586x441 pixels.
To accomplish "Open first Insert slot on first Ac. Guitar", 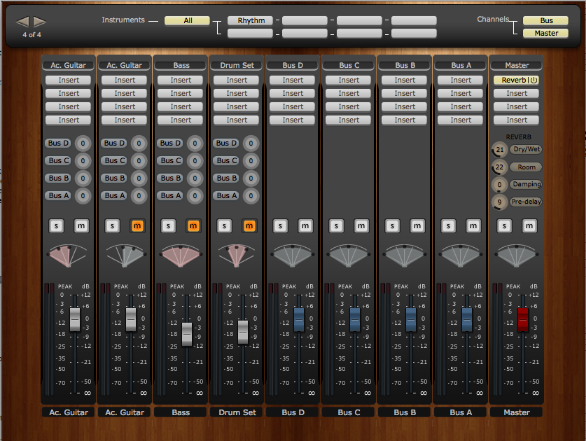I will coord(68,80).
